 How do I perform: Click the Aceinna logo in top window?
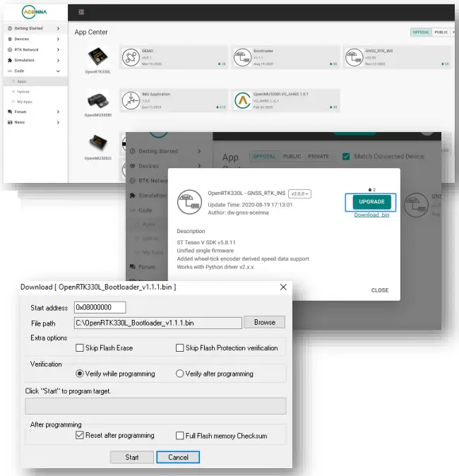point(35,12)
